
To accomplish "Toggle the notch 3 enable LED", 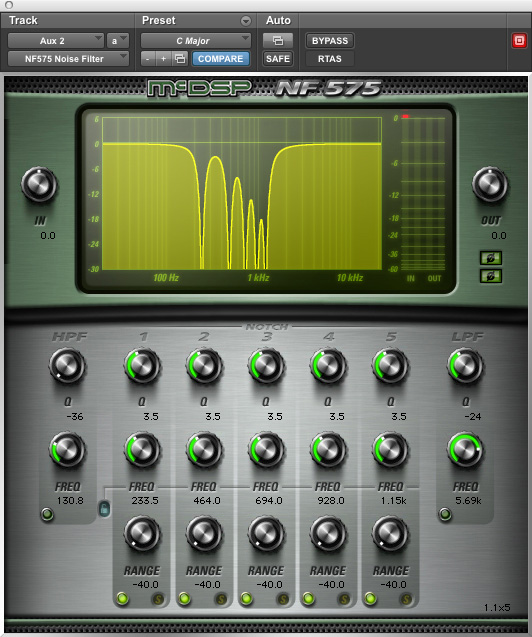I will (247, 598).
